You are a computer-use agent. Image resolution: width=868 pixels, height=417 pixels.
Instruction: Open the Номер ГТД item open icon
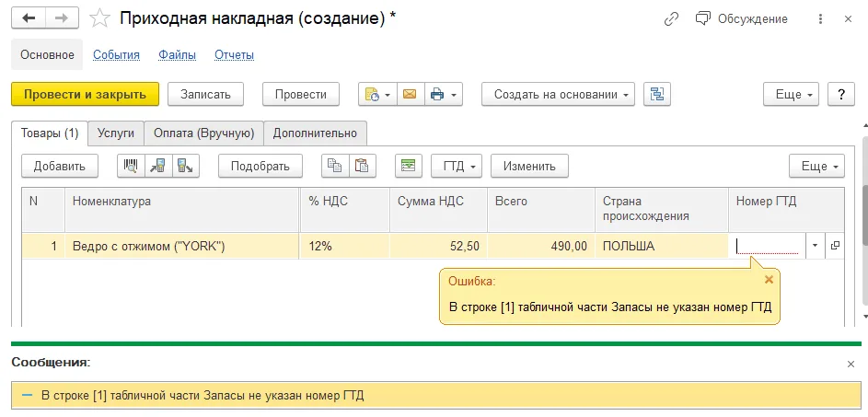pyautogui.click(x=835, y=246)
